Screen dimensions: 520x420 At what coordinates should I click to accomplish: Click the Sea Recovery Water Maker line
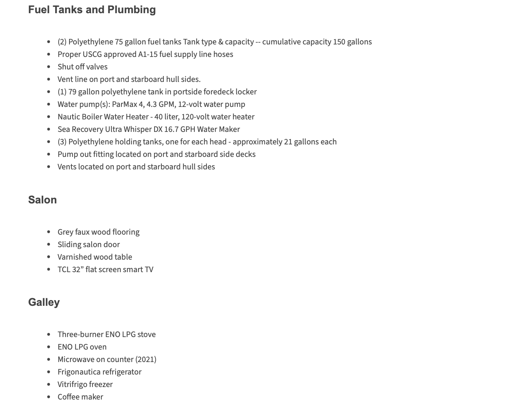coord(149,129)
